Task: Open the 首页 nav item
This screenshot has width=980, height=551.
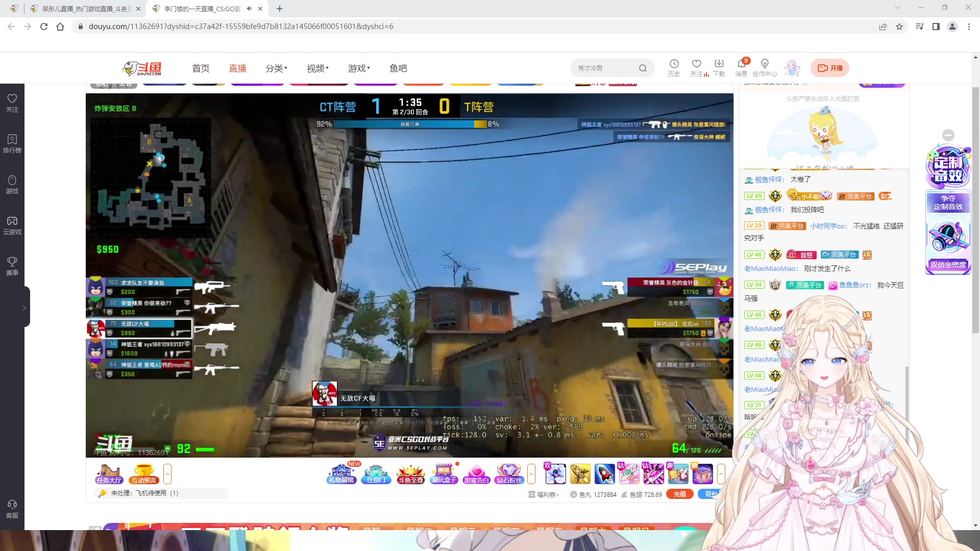Action: point(201,68)
